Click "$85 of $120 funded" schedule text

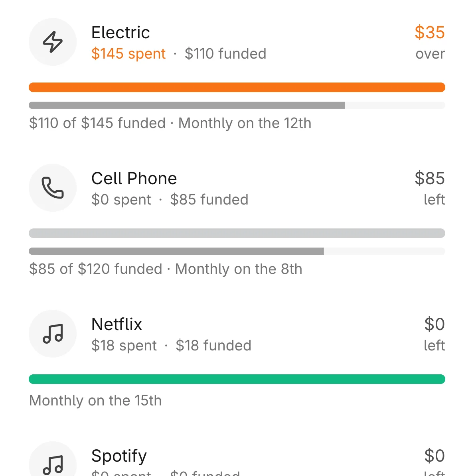[166, 269]
